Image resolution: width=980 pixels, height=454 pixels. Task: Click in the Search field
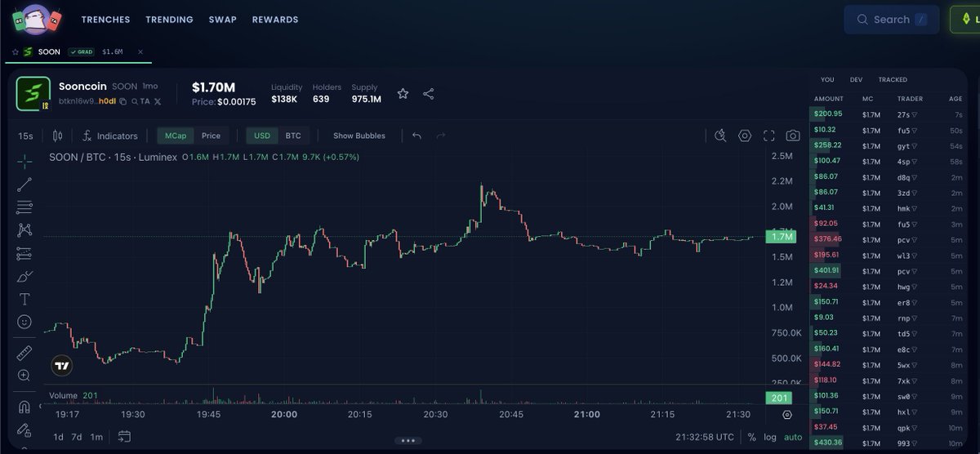pyautogui.click(x=892, y=20)
